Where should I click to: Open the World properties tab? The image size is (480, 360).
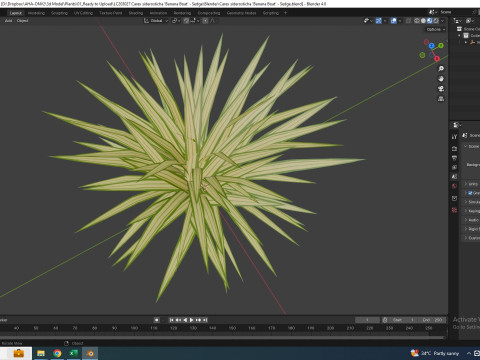click(454, 186)
